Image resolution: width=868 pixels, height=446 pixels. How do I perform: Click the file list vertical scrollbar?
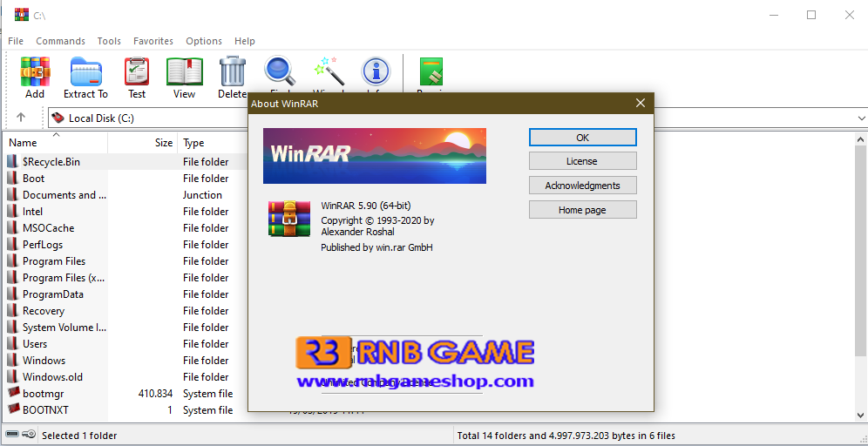point(861,249)
